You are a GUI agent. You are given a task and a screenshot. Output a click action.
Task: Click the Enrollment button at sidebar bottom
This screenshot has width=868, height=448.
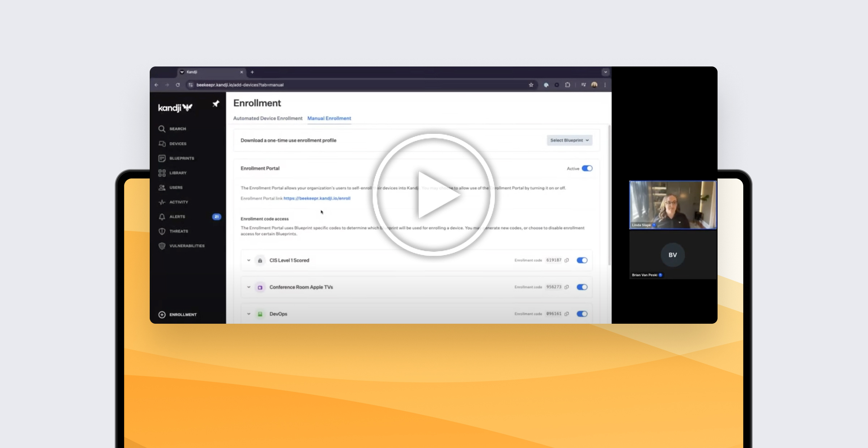(x=178, y=315)
